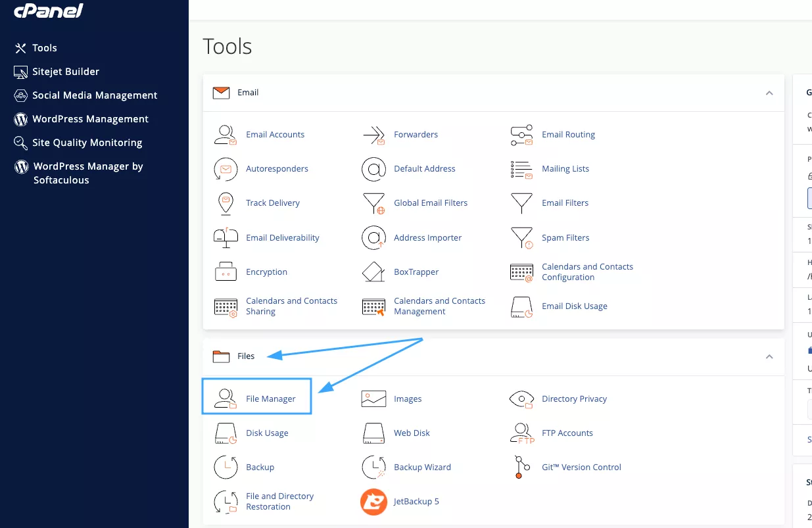Click the Backup Wizard icon
This screenshot has width=812, height=528.
(373, 468)
